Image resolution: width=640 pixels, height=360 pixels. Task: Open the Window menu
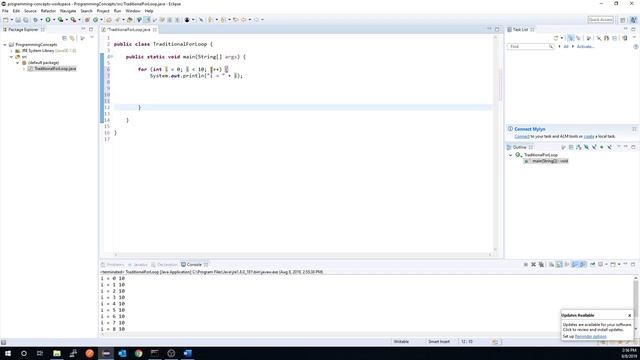coord(133,11)
